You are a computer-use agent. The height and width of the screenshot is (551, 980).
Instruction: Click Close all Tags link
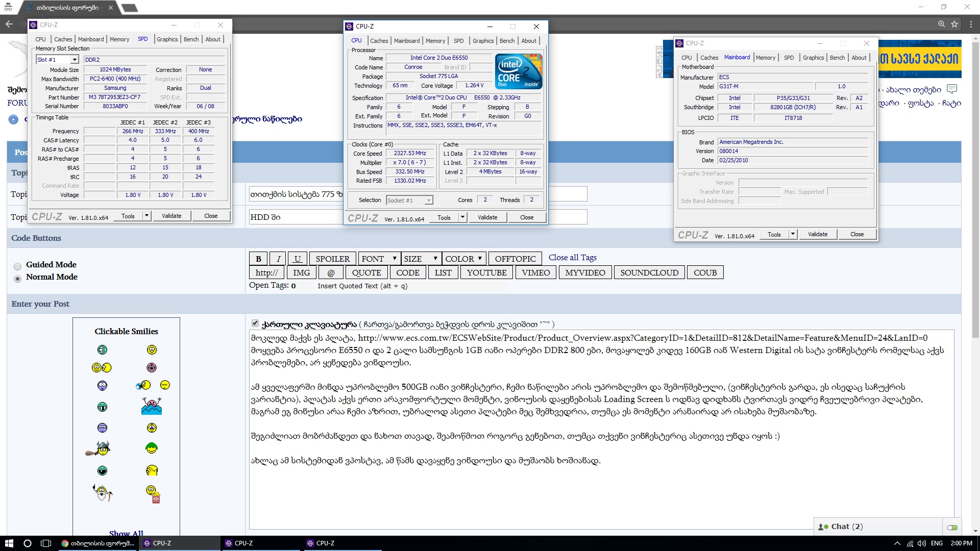coord(572,258)
